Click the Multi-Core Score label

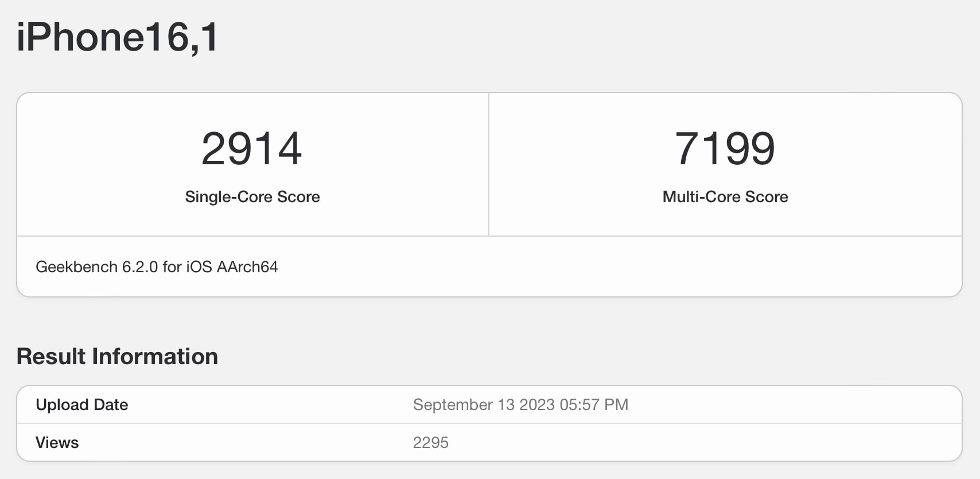pos(725,197)
